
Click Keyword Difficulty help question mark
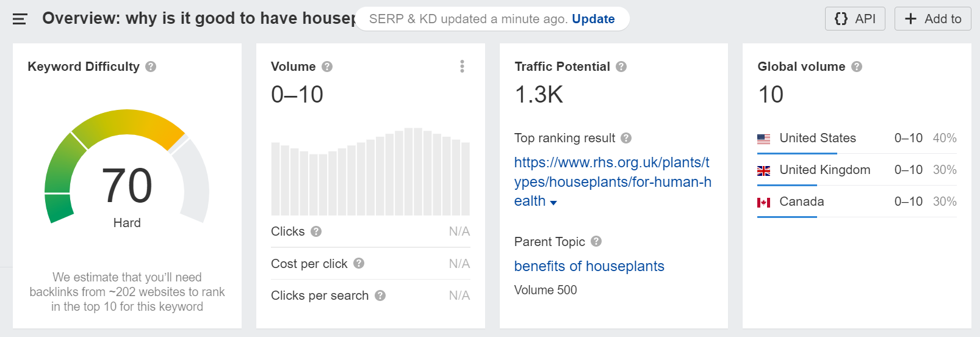[151, 67]
